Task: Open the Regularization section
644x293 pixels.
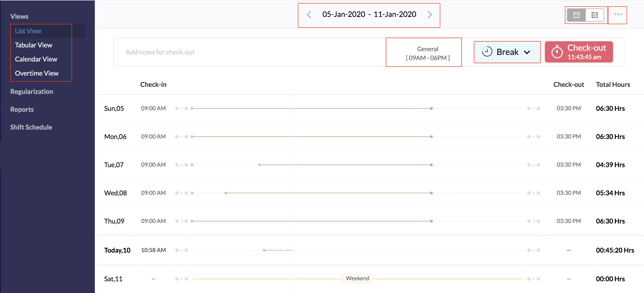Action: click(31, 92)
